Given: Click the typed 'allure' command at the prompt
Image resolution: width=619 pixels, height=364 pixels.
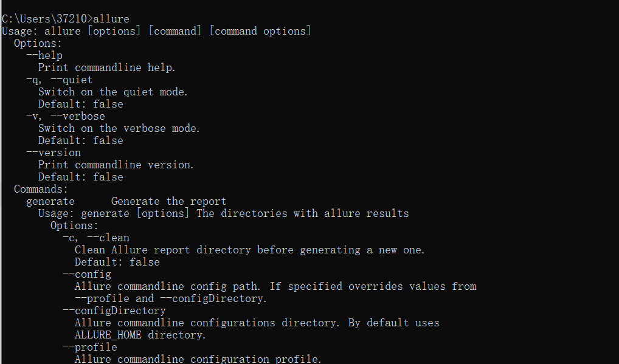Looking at the screenshot, I should (111, 19).
